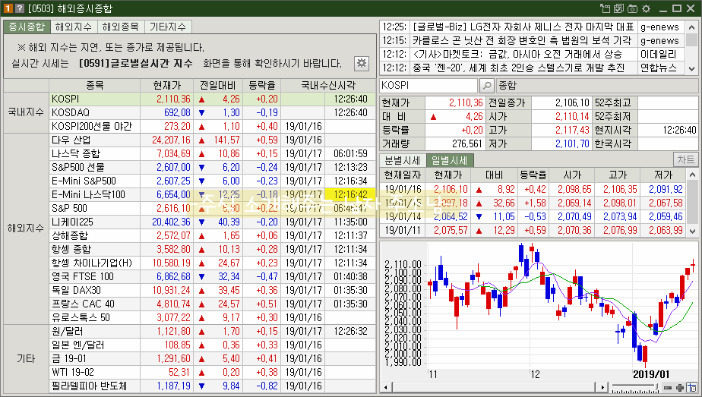Switch to the 분별시세 tab
Viewport: 702px width, 397px height.
[402, 160]
